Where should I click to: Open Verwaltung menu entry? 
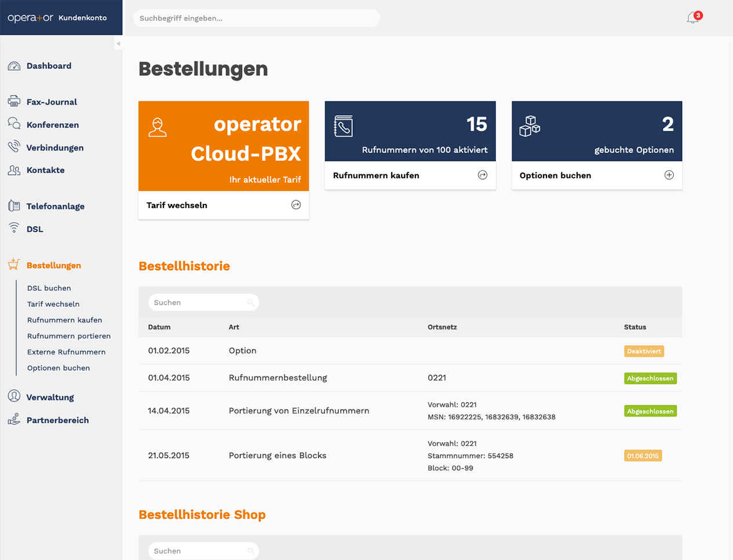[x=50, y=397]
